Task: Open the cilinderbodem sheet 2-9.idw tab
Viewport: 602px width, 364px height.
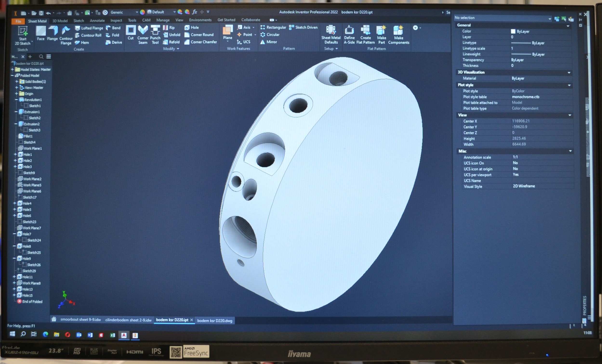Action: 128,320
